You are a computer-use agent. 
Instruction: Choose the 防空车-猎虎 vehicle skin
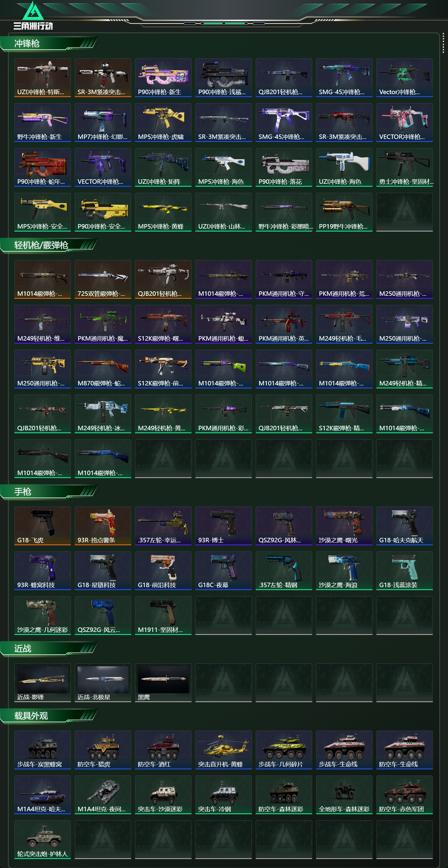pyautogui.click(x=103, y=750)
